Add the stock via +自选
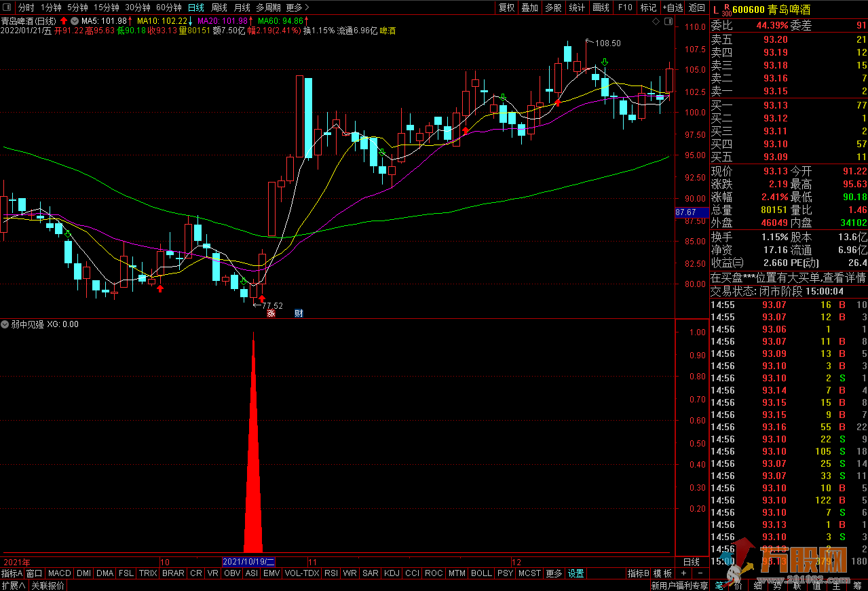Viewport: 868px width, 591px height. 672,7
